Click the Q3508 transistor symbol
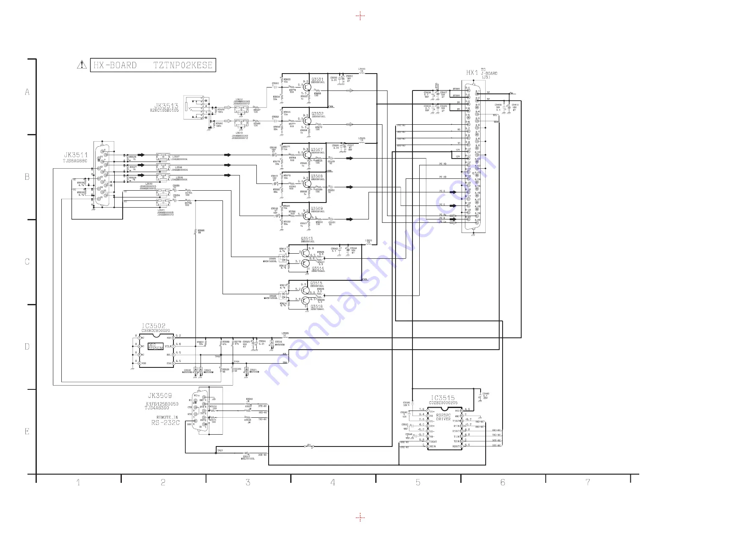This screenshot has height=534, width=756. [307, 184]
